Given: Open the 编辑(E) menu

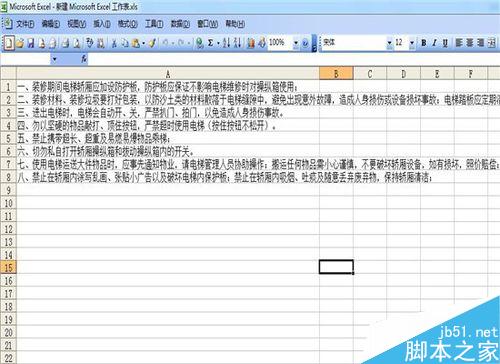Looking at the screenshot, I should pyautogui.click(x=51, y=24).
